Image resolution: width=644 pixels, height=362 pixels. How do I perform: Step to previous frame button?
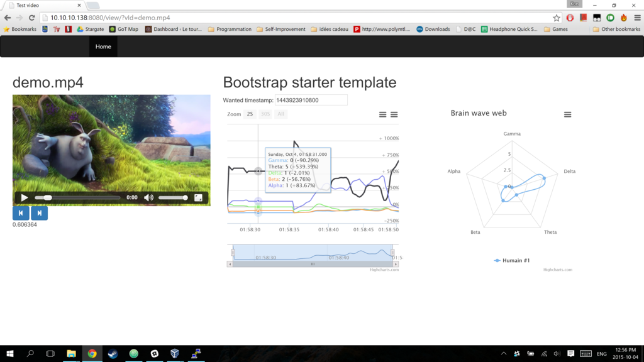(x=21, y=213)
